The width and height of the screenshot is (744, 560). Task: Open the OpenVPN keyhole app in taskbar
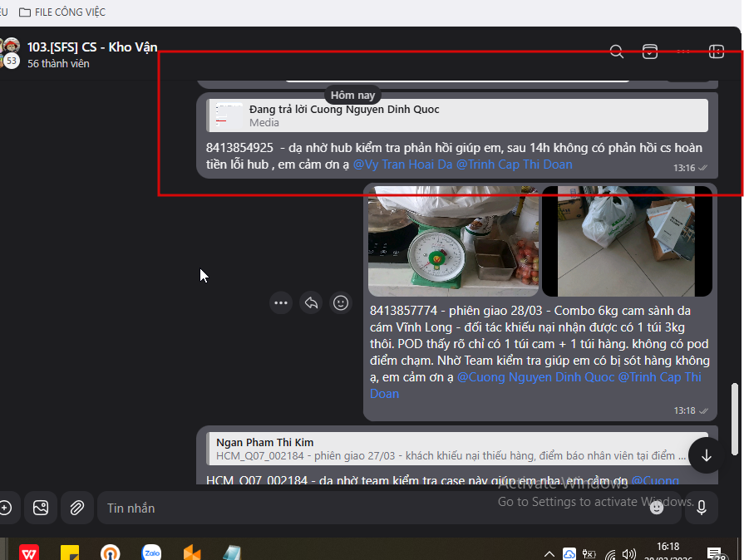(x=110, y=553)
